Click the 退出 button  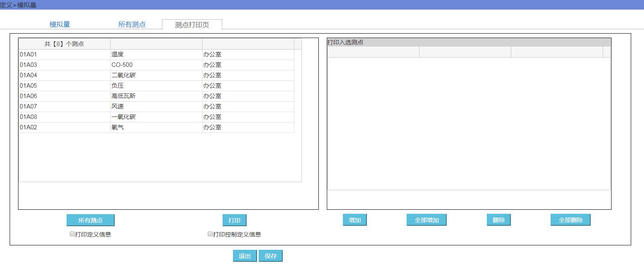pyautogui.click(x=245, y=256)
